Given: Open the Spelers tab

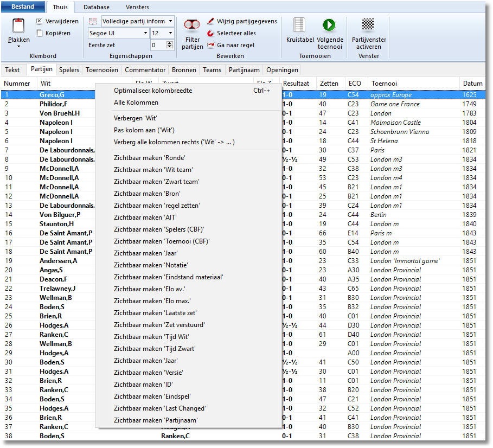Looking at the screenshot, I should pos(69,70).
